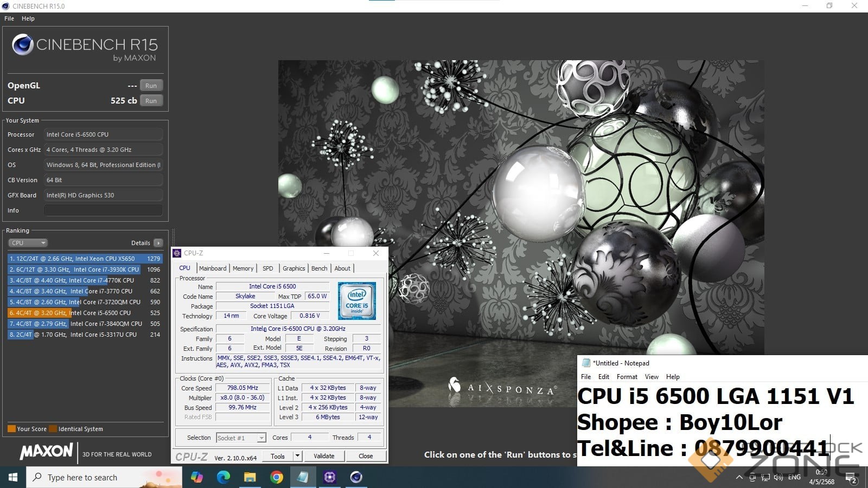Launch Google Chrome from the taskbar
The image size is (868, 488).
[x=277, y=477]
